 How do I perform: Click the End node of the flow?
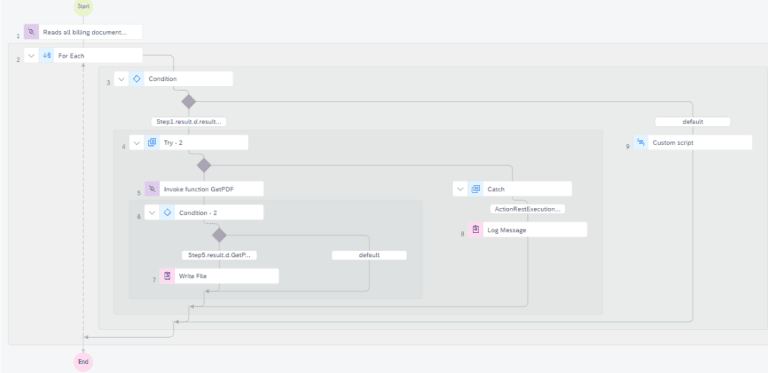[x=83, y=362]
